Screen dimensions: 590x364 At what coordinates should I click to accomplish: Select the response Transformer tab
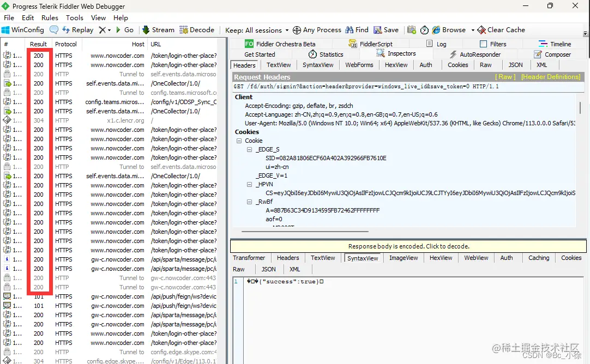click(249, 258)
